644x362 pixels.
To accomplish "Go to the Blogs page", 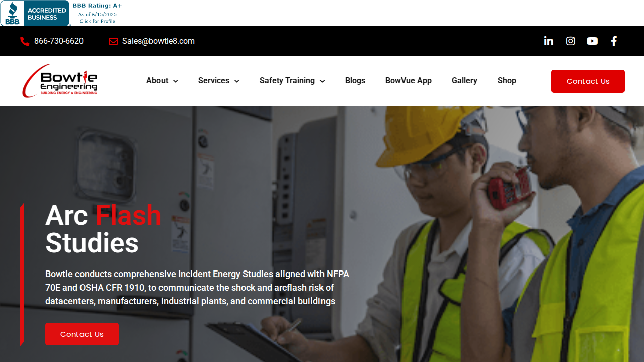I will coord(355,81).
